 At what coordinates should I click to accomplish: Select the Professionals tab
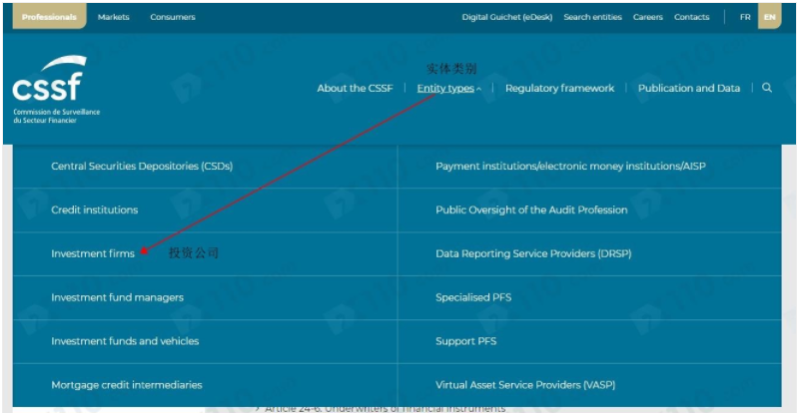click(x=49, y=17)
